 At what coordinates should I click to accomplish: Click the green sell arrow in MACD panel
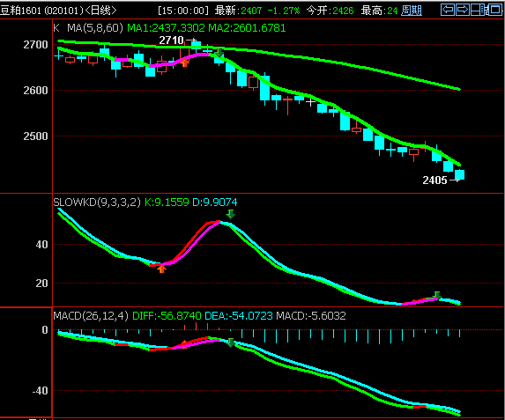(x=231, y=343)
